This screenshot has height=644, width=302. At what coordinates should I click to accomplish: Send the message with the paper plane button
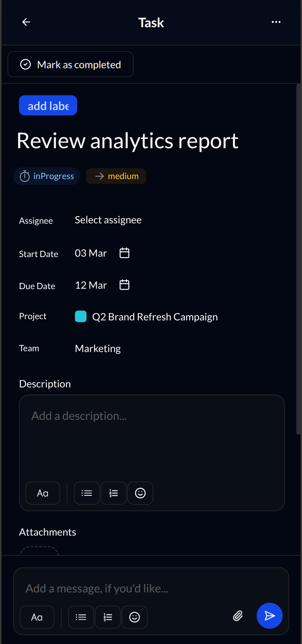(270, 616)
